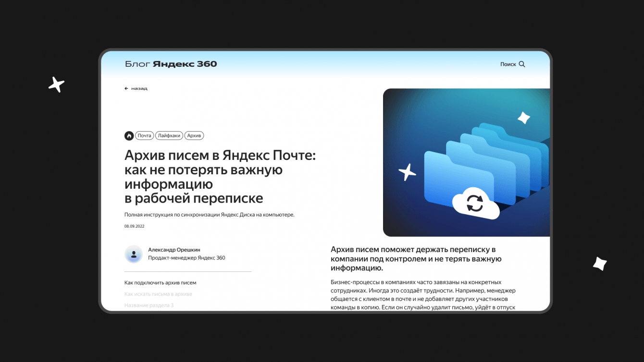Click the folders cover illustration
Viewport: 644px width, 362px height.
click(x=466, y=162)
